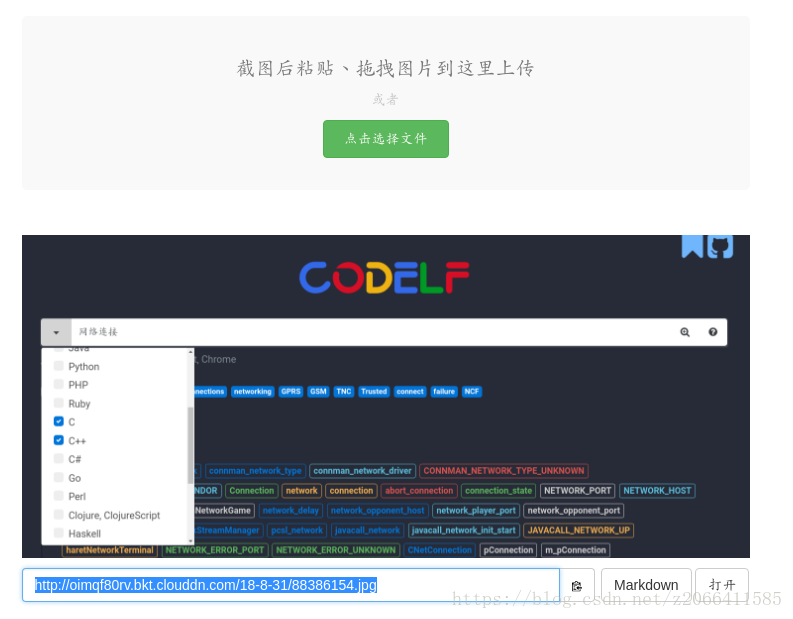793x619 pixels.
Task: Select the JAVACALL_NETWORK_UP tag
Action: tap(579, 530)
